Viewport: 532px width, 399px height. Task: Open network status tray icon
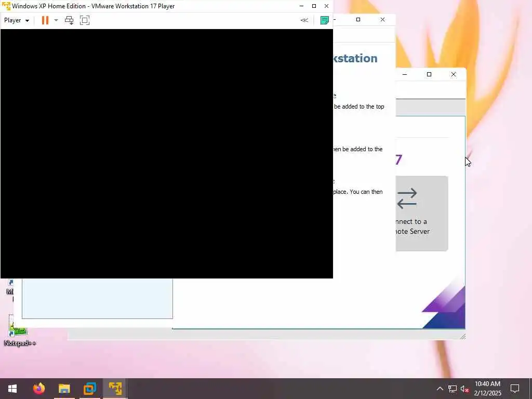(453, 389)
